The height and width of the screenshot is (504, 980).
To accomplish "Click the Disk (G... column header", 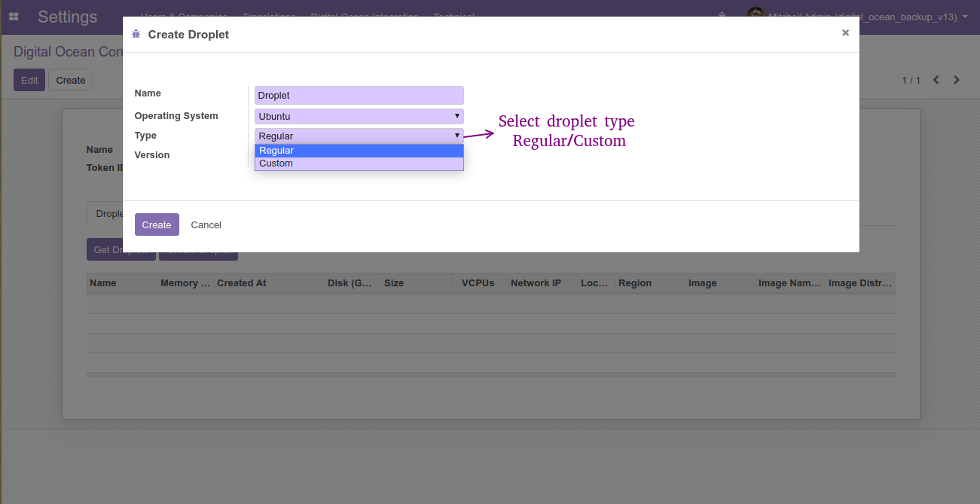I will tap(353, 283).
